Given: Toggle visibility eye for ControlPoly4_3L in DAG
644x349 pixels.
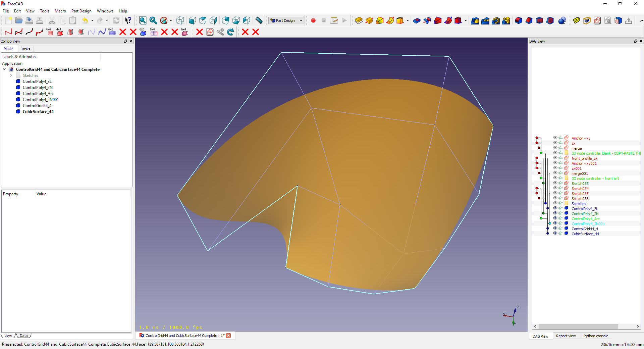Looking at the screenshot, I should [555, 208].
